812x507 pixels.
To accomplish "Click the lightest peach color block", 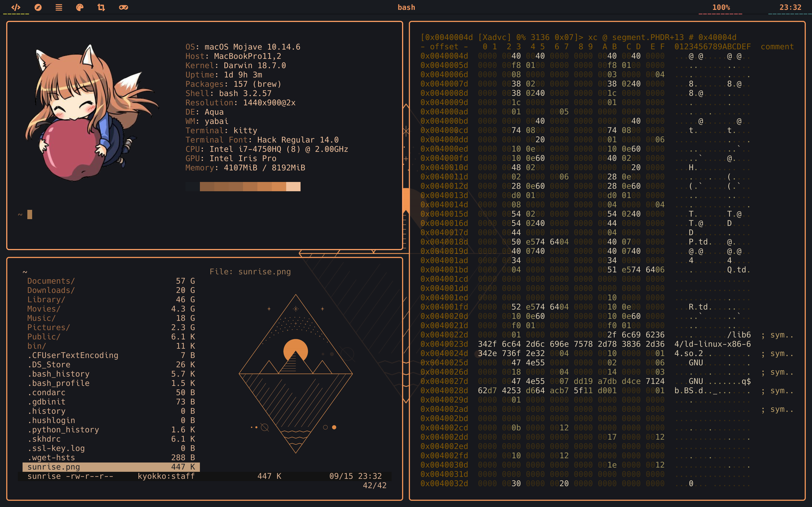I will point(293,186).
